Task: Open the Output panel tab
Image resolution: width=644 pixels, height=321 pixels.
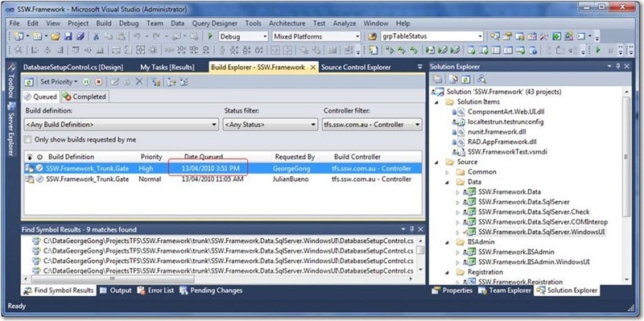Action: 116,290
